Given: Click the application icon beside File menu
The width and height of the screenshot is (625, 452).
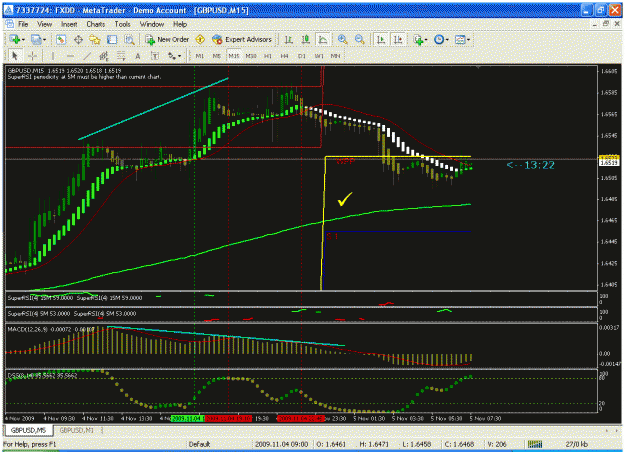Looking at the screenshot, I should coord(9,24).
